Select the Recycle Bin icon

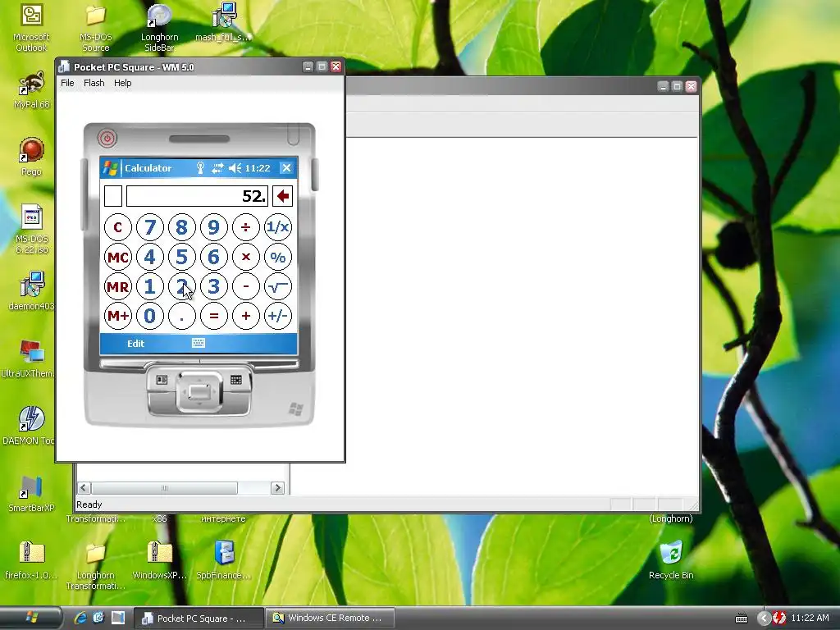671,560
